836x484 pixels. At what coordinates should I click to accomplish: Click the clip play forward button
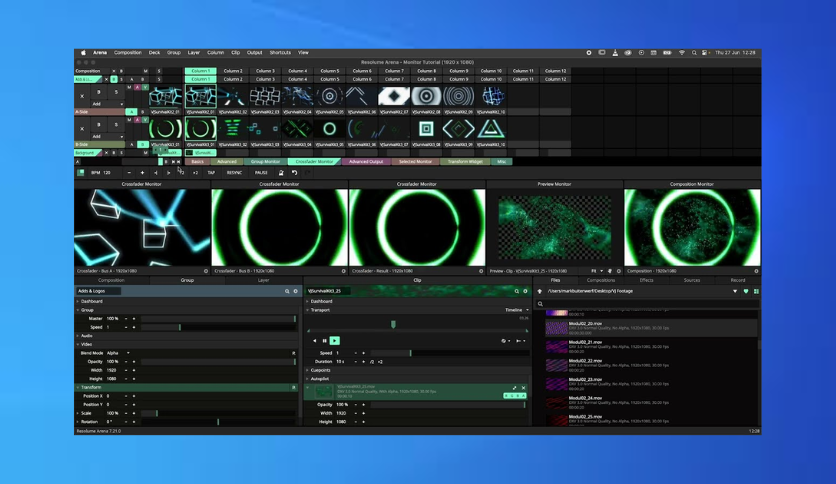click(334, 341)
